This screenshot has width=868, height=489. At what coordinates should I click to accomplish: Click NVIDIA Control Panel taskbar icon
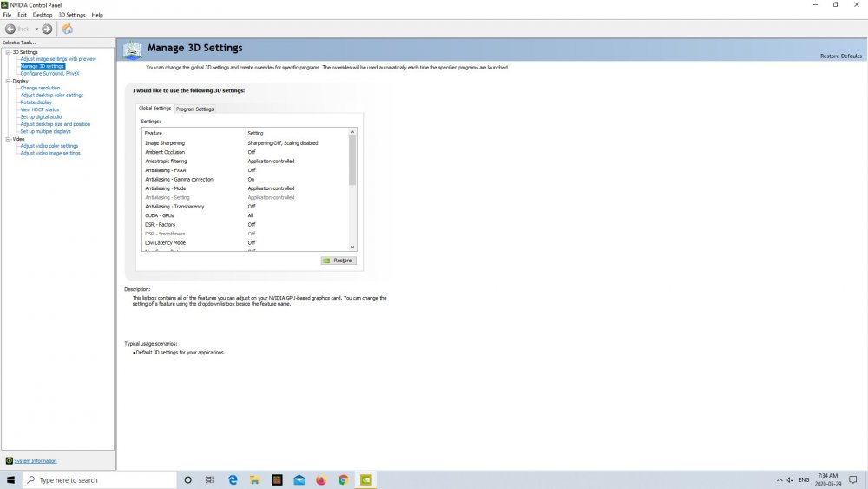pos(365,479)
